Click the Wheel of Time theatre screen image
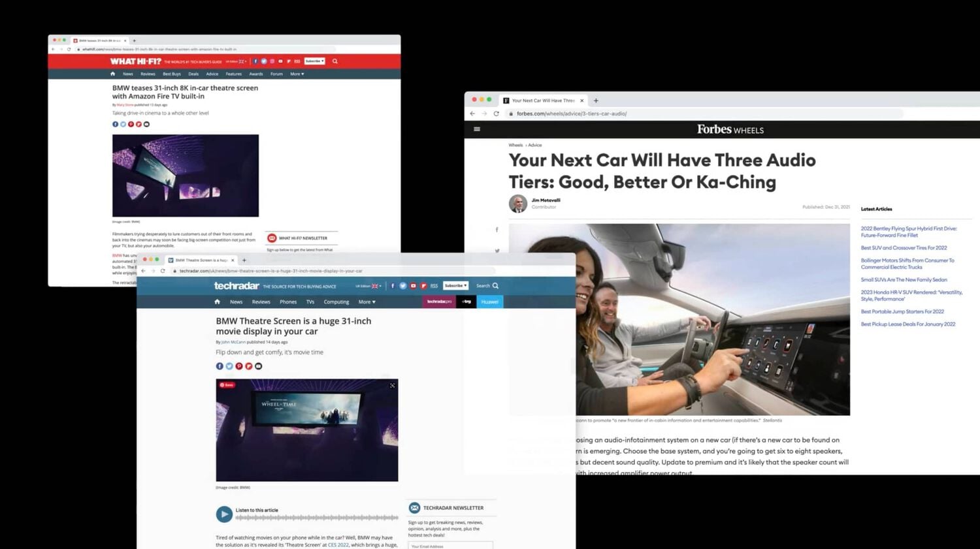 (x=307, y=430)
